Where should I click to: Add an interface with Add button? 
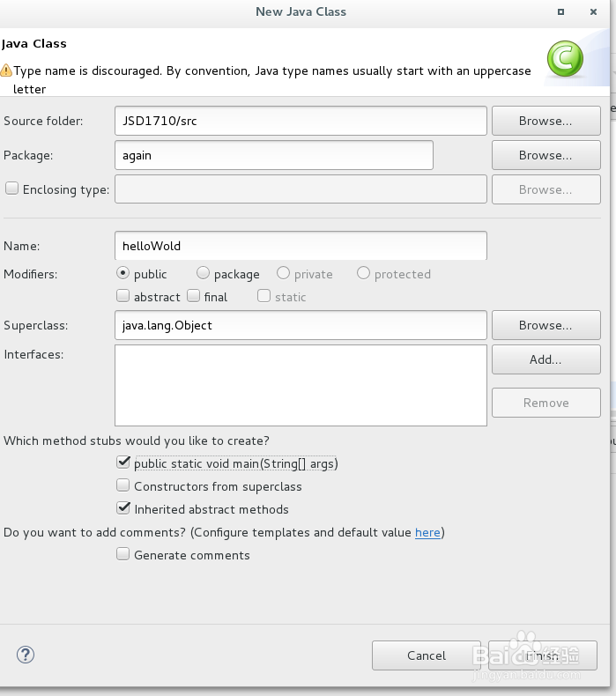pos(545,359)
